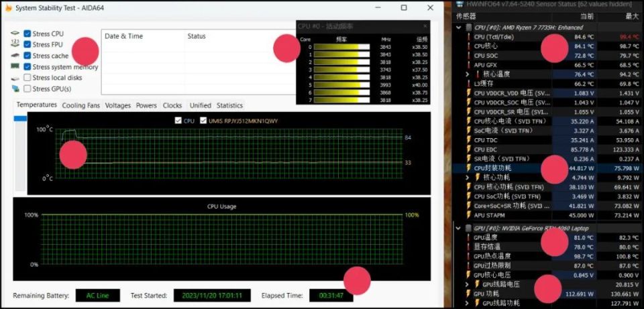Toggle the UMIS RPJYJ512MKN1QWY graph checkbox
Image resolution: width=644 pixels, height=309 pixels.
click(x=203, y=121)
